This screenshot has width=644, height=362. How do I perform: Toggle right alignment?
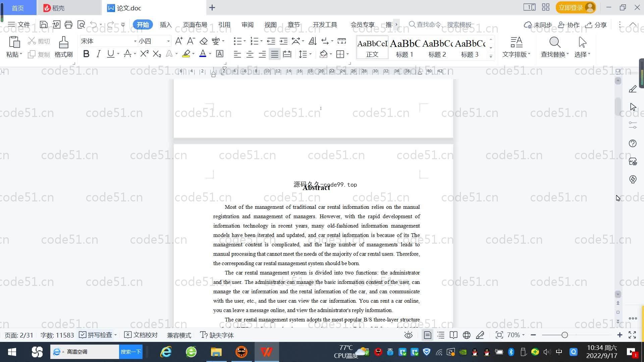point(262,54)
